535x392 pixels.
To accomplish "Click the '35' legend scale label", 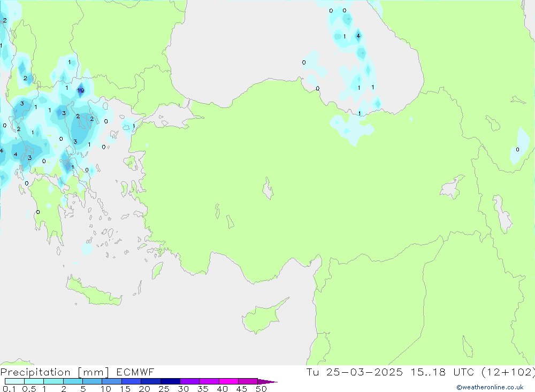I will [203, 389].
